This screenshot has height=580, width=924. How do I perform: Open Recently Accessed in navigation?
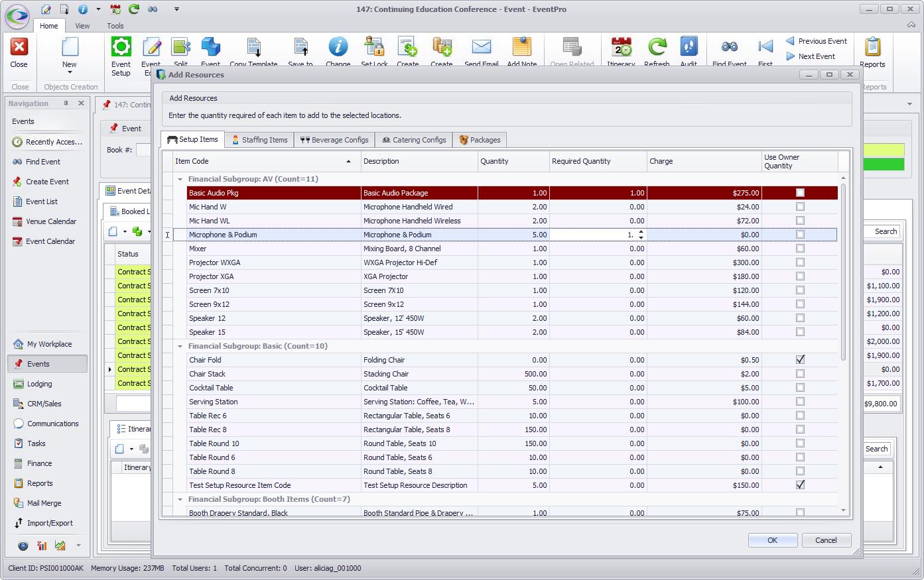point(48,142)
